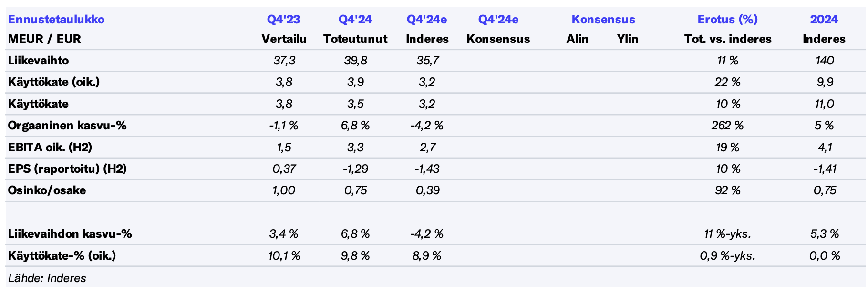868x296 pixels.
Task: Click the Liikevaihto row label
Action: 39,61
